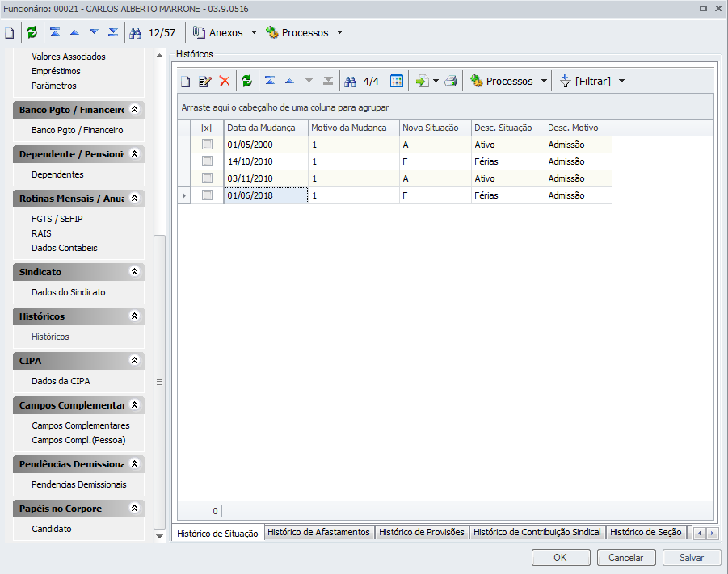The width and height of the screenshot is (728, 574).
Task: Click the Salvar button
Action: click(x=692, y=558)
